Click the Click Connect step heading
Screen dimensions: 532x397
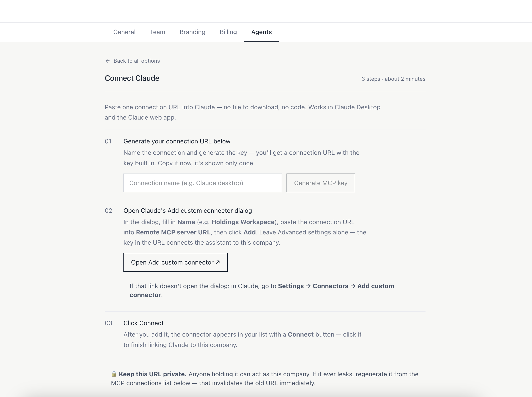[x=143, y=323]
